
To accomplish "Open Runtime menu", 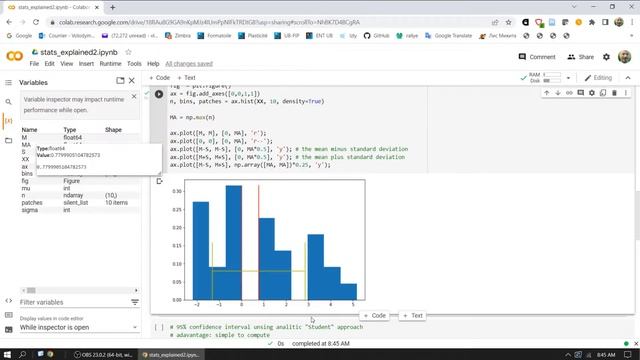I will point(110,64).
